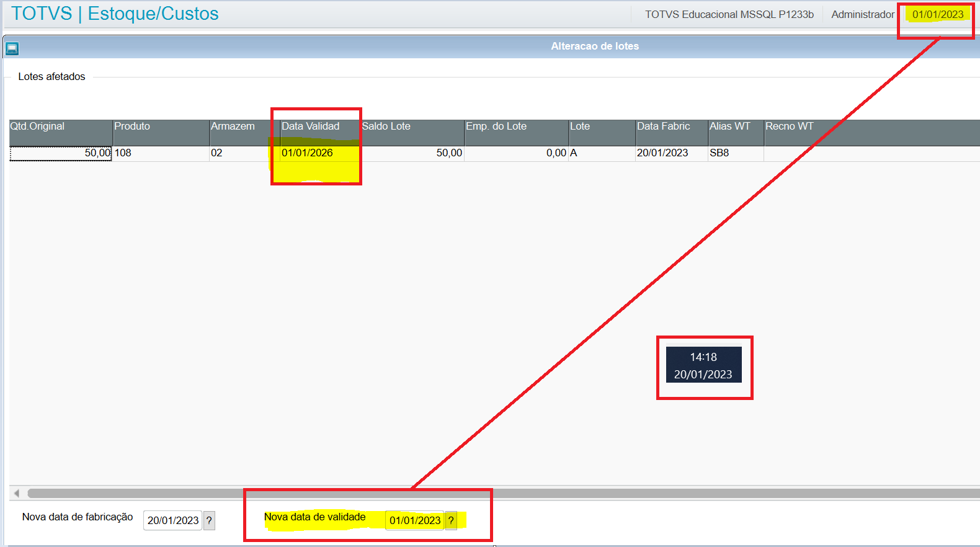980x547 pixels.
Task: Click the Emp. do Lote column header
Action: coord(517,133)
